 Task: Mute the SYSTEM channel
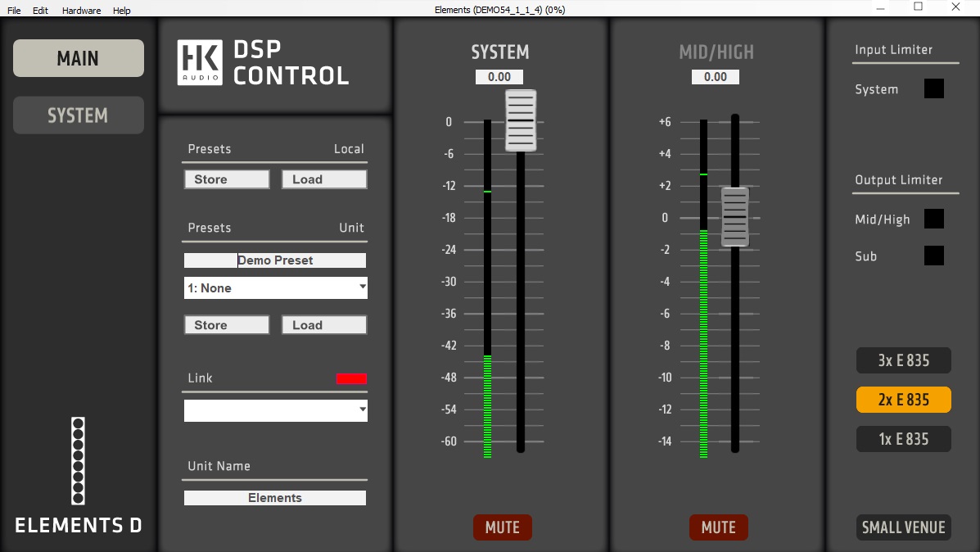coord(502,527)
